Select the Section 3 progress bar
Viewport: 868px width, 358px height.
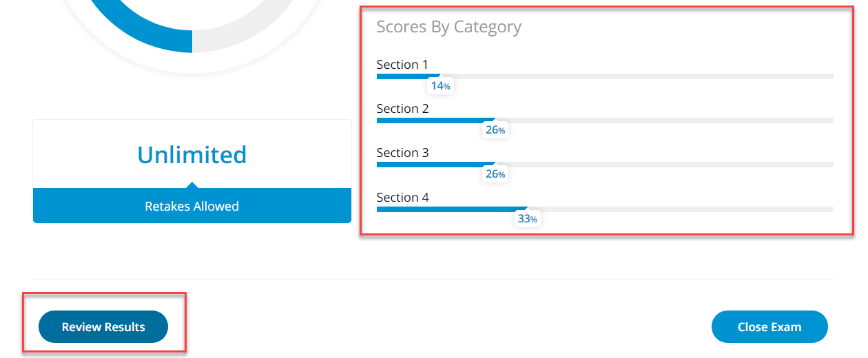pyautogui.click(x=605, y=165)
